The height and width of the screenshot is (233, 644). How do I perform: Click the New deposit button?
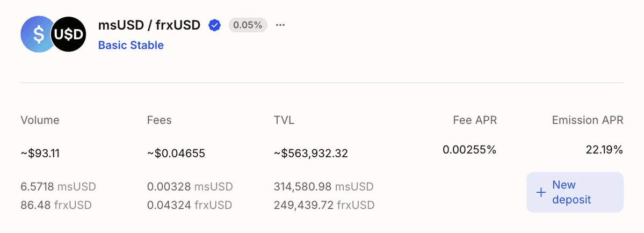[575, 192]
